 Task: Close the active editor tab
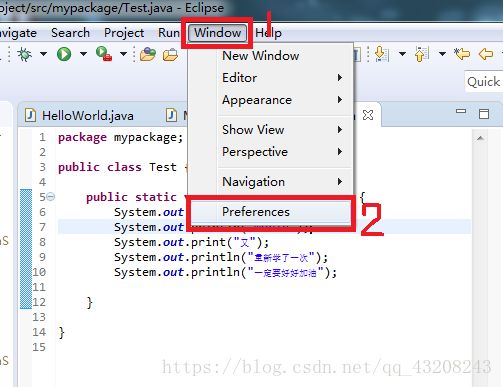tap(368, 115)
